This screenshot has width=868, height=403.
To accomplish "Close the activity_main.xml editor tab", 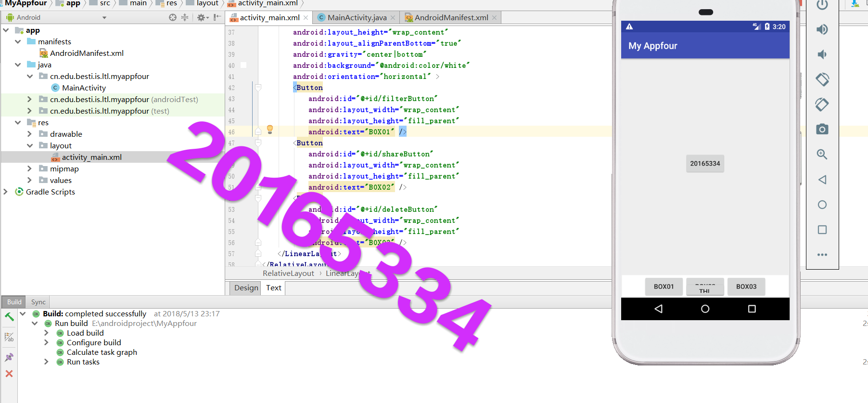I will click(x=306, y=18).
